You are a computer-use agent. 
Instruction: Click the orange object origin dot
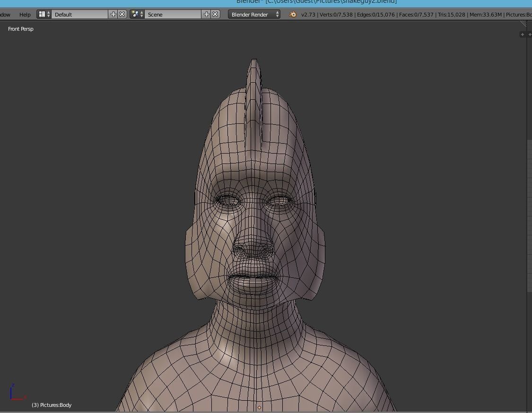click(259, 408)
